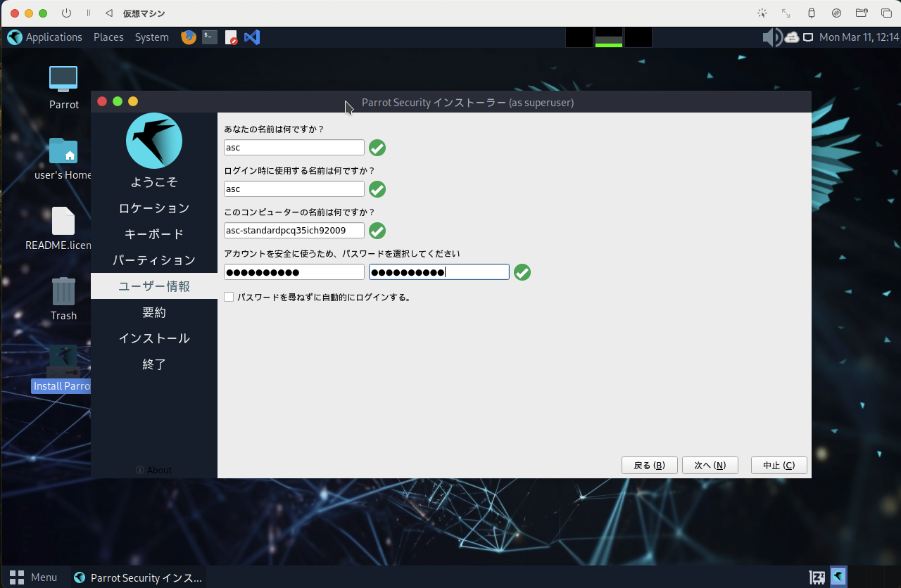901x588 pixels.
Task: Click the computer name input field
Action: point(294,231)
